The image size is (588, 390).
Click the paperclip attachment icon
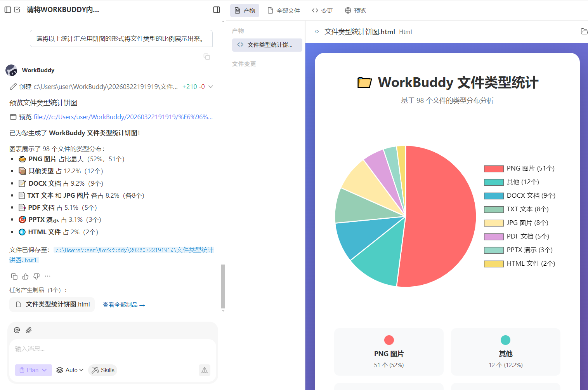29,330
